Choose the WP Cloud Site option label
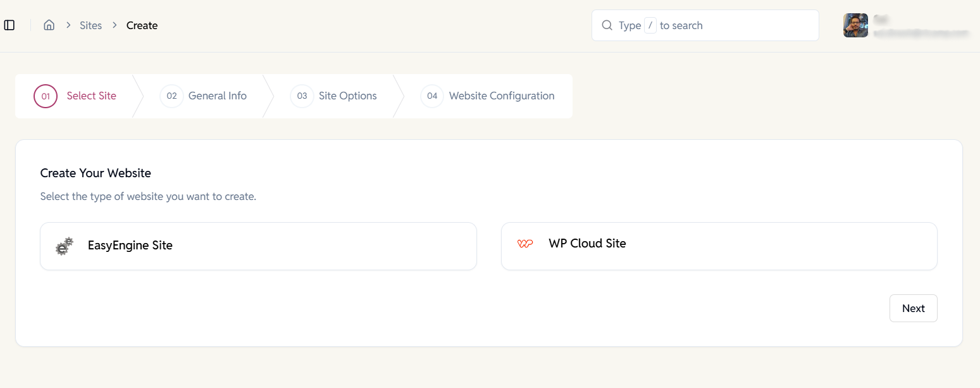Image resolution: width=980 pixels, height=388 pixels. 587,244
